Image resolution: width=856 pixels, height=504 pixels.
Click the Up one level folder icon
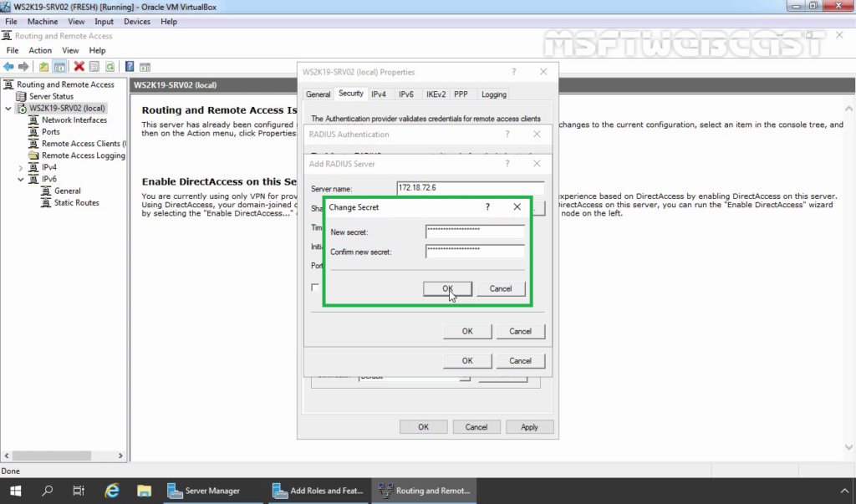pyautogui.click(x=43, y=67)
